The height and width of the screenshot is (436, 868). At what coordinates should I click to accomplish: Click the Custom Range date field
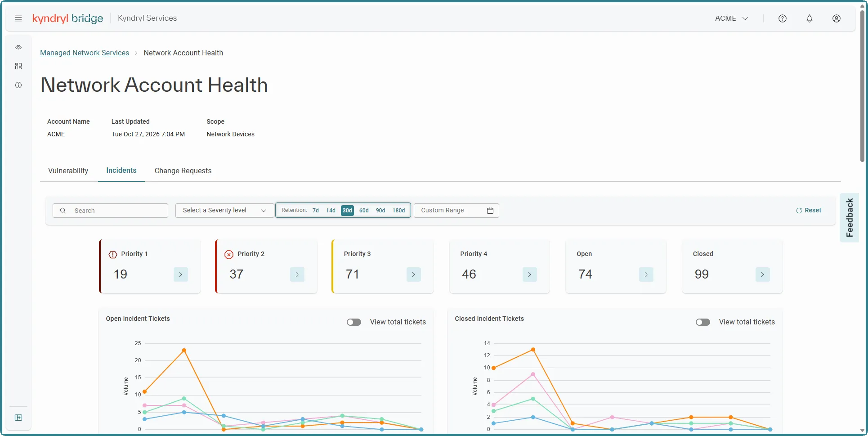pyautogui.click(x=456, y=211)
